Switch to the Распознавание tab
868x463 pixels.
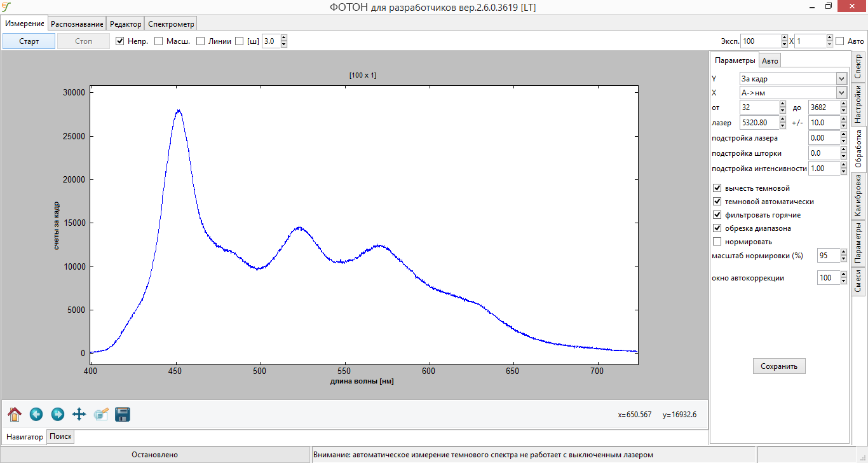pos(77,24)
